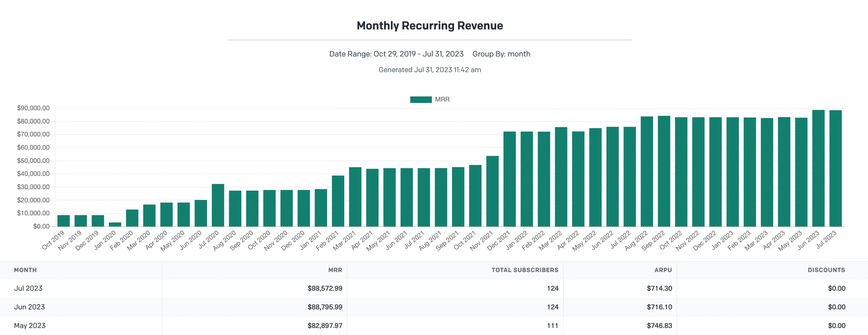Click the TOTAL SUBSCRIBERS column header

[x=525, y=270]
